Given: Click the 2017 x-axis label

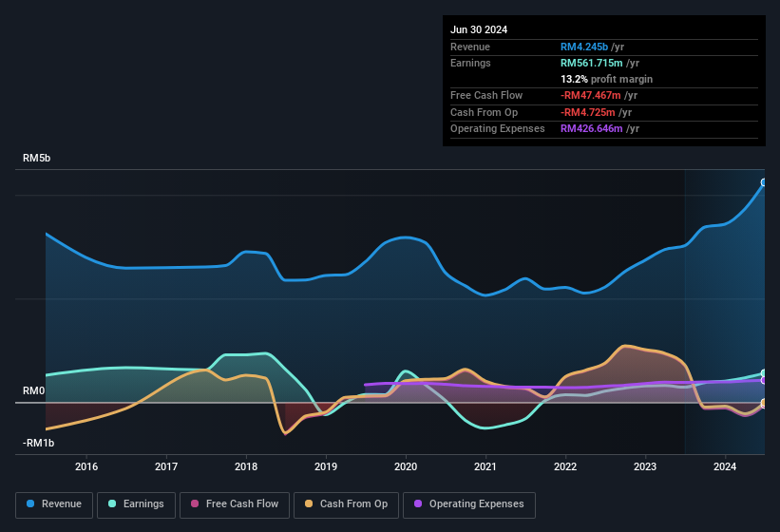Looking at the screenshot, I should click(166, 466).
